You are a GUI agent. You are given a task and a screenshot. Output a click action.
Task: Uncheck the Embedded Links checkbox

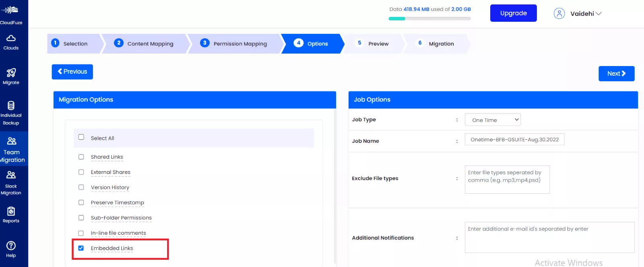81,248
